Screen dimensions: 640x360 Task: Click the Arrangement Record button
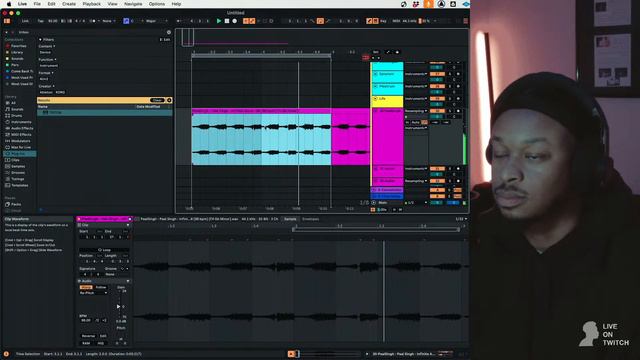[235, 21]
